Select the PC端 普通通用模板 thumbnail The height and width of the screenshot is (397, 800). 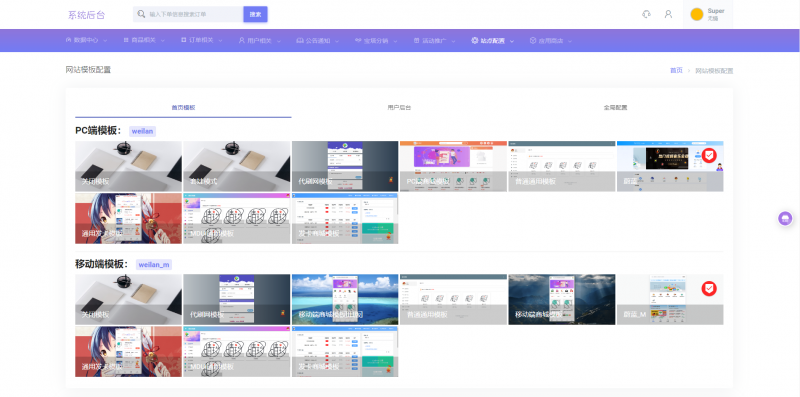coord(562,166)
